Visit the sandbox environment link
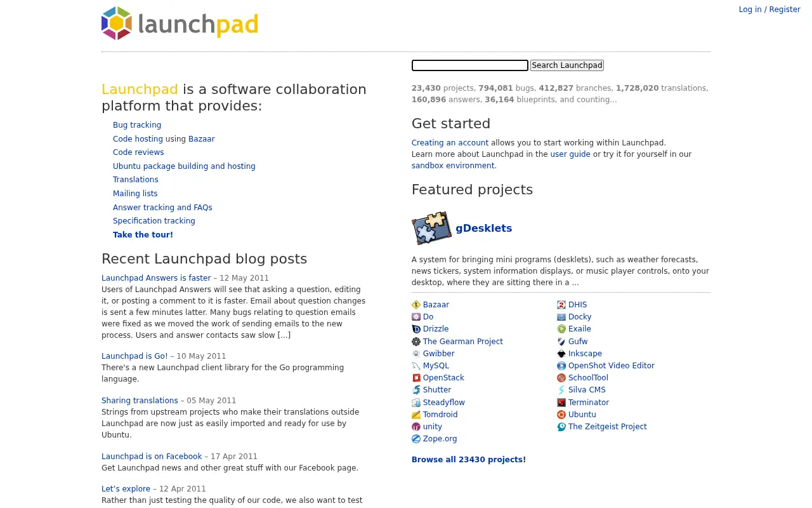812x508 pixels. coord(453,166)
